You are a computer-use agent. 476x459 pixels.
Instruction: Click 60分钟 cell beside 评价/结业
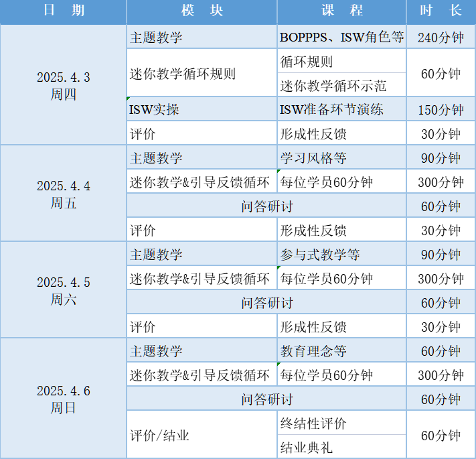click(441, 434)
